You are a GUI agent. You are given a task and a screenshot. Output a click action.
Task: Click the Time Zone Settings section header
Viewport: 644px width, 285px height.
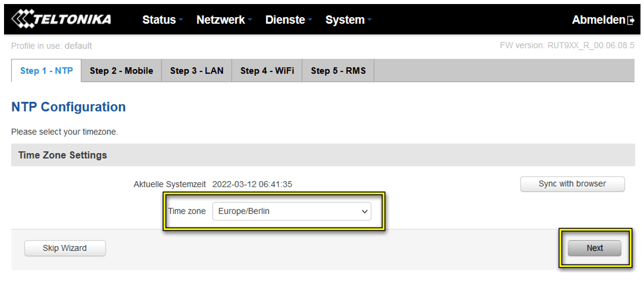pos(63,155)
